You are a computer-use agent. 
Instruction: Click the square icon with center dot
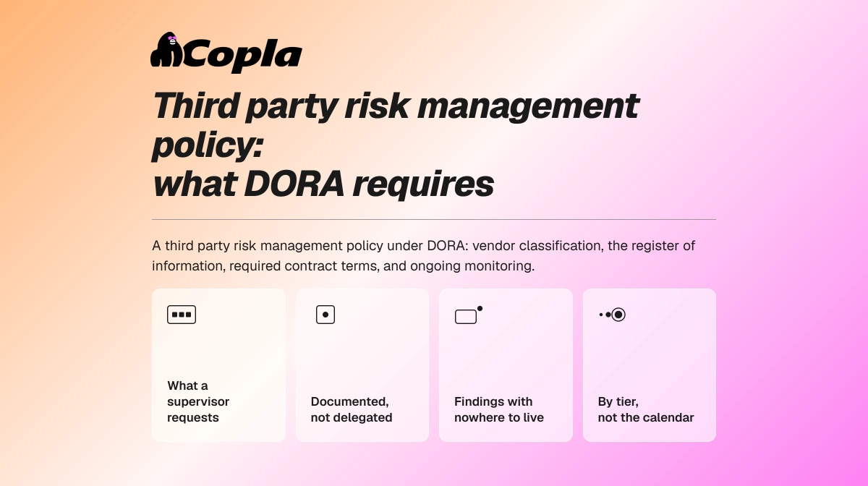325,315
